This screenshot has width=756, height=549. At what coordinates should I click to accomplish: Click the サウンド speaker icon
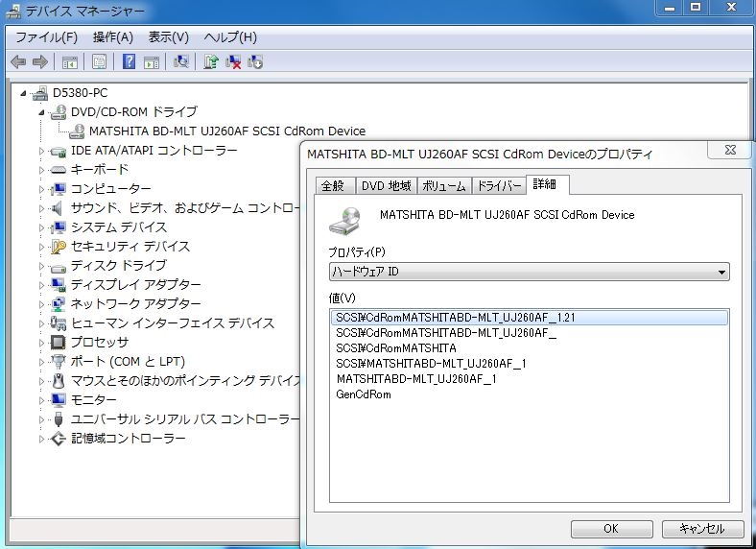click(57, 208)
